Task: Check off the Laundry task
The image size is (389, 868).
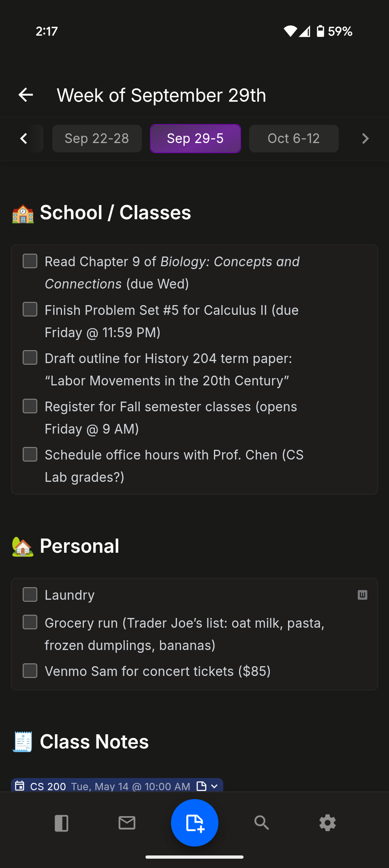Action: tap(30, 594)
